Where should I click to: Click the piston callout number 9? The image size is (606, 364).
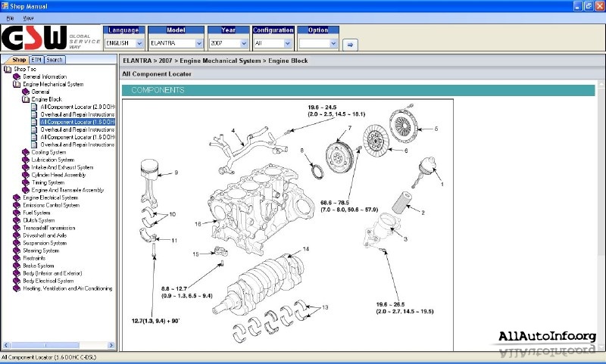pos(176,173)
